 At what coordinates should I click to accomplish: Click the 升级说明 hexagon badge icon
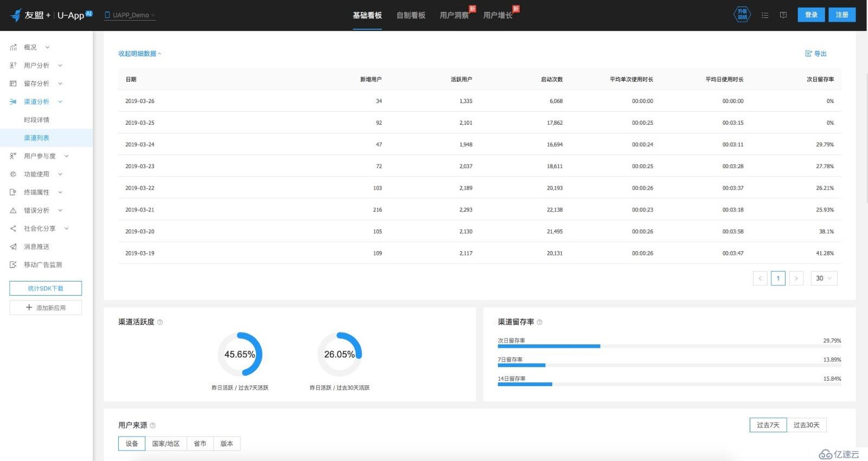click(742, 15)
